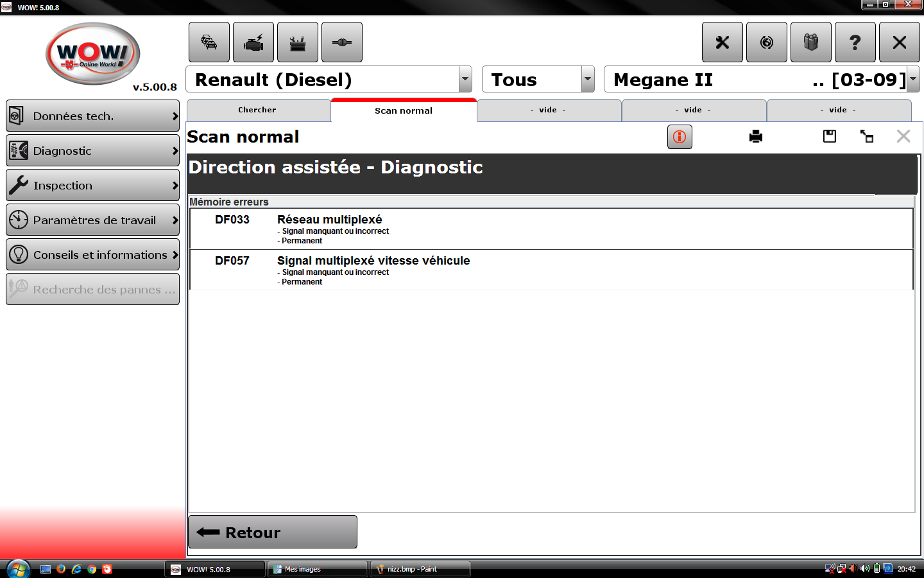The width and height of the screenshot is (924, 578).
Task: Open the Windows Start menu
Action: pos(18,569)
